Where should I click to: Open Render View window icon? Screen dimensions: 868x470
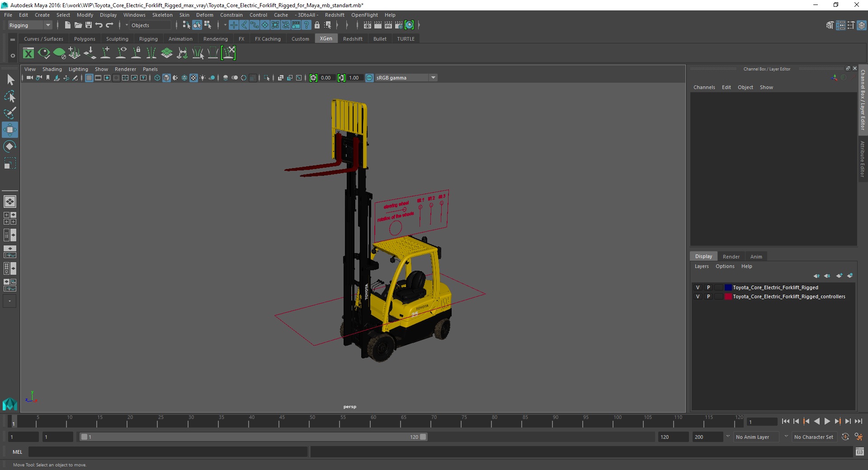368,25
